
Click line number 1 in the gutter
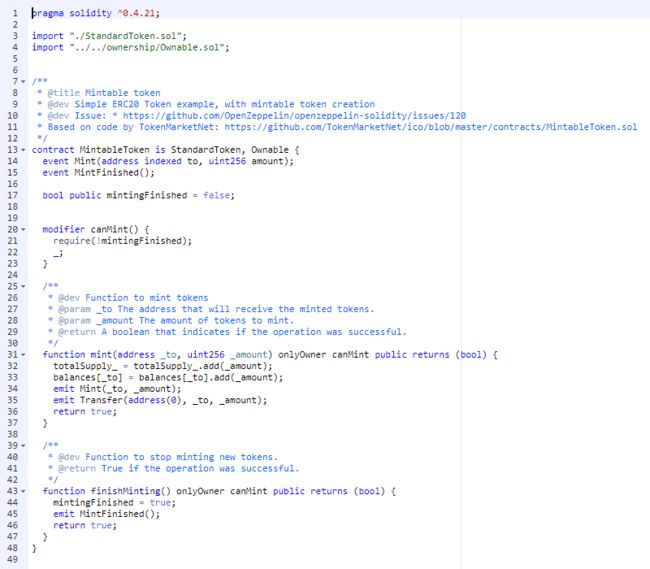coord(15,13)
